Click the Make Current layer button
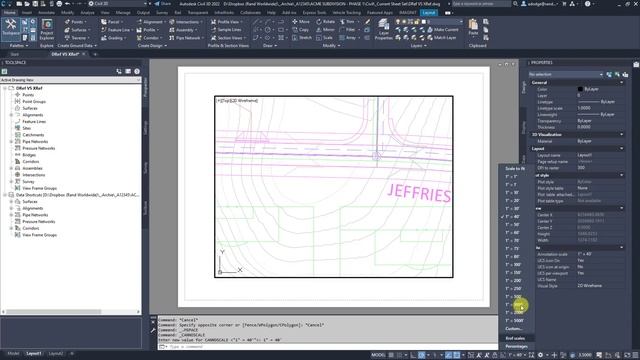 (x=442, y=30)
